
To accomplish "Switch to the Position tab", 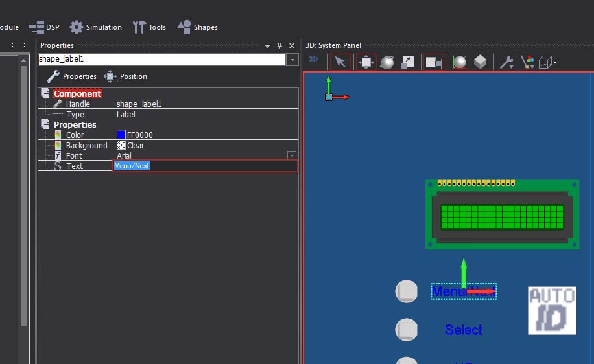I will [125, 76].
